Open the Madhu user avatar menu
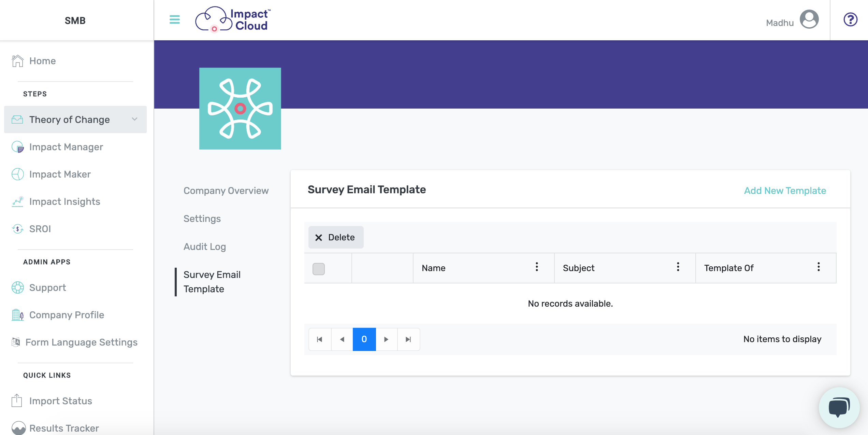This screenshot has width=868, height=435. [x=809, y=19]
